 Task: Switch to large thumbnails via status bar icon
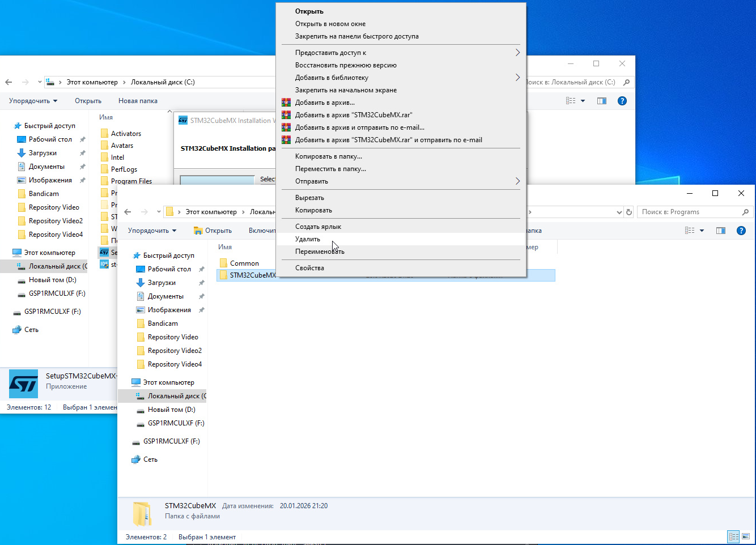(x=746, y=537)
